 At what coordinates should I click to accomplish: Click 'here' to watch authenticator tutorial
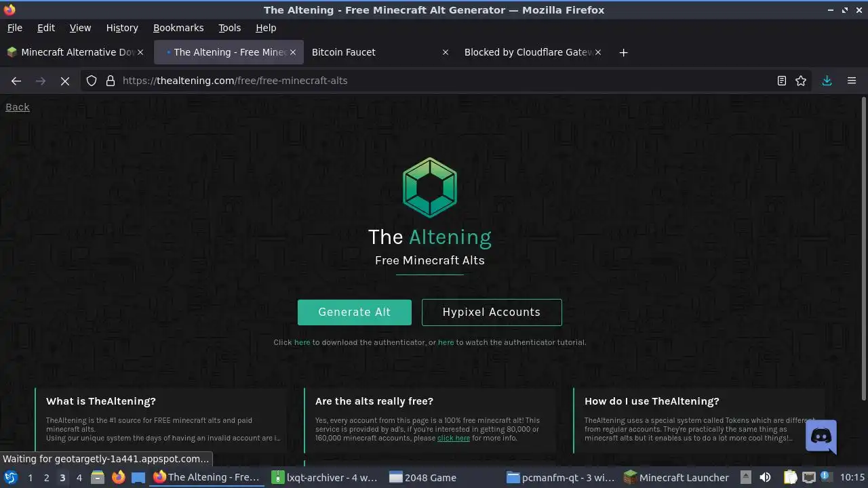(x=446, y=342)
